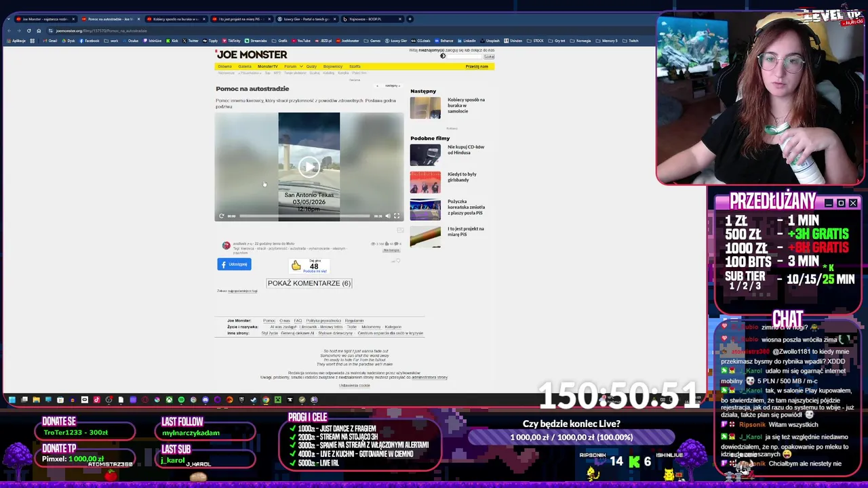Viewport: 868px width, 488px height.
Task: Open Steam from the taskbar
Action: [253, 400]
